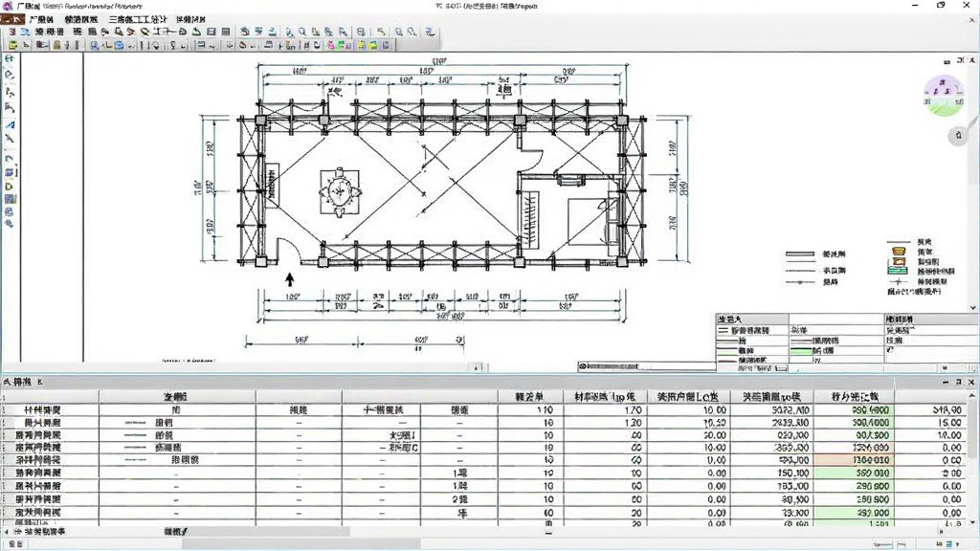The image size is (980, 551).
Task: Select the row showing 110 and 1.70 values
Action: coord(484,409)
